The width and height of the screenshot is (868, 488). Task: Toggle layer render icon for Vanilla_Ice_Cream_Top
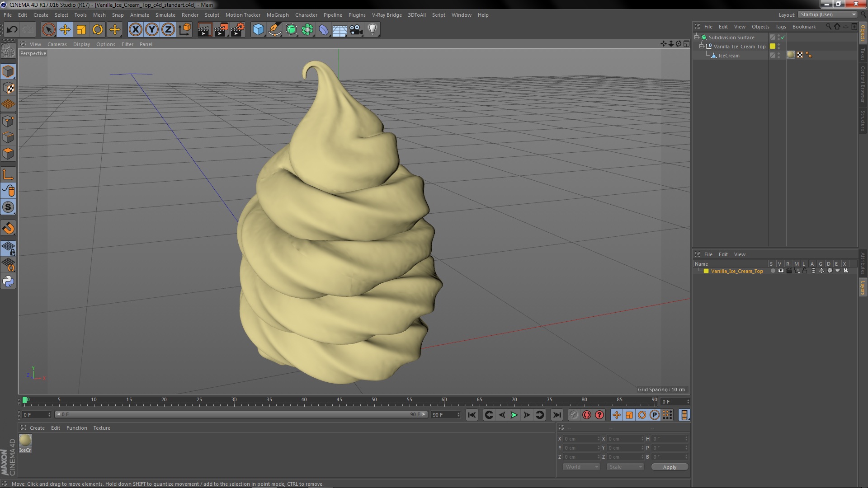pyautogui.click(x=789, y=271)
